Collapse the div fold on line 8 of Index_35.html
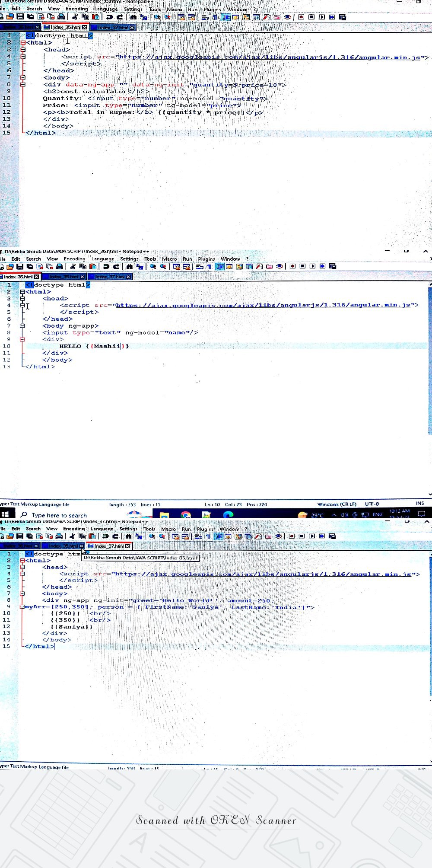 (x=23, y=84)
